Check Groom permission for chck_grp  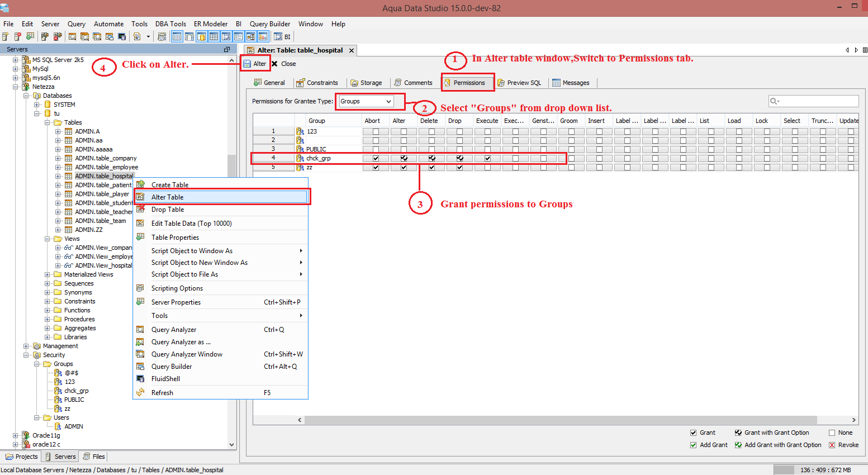[x=571, y=159]
